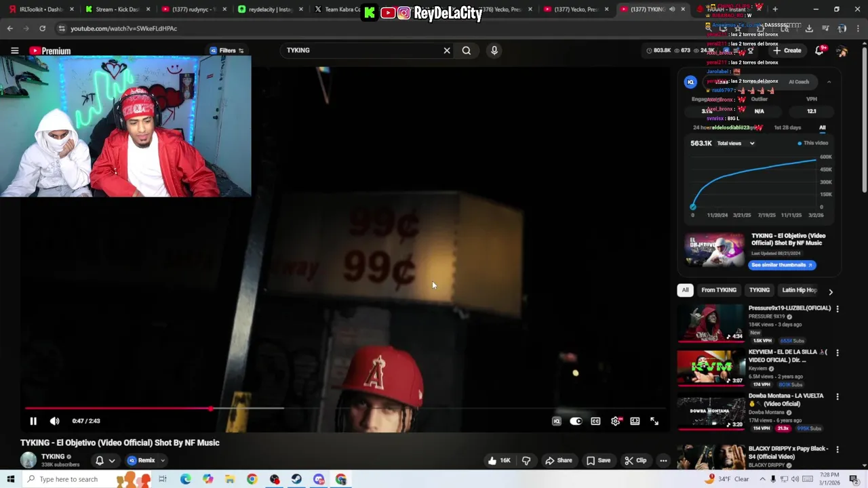
Task: Switch to Team Kabra tab
Action: [338, 9]
